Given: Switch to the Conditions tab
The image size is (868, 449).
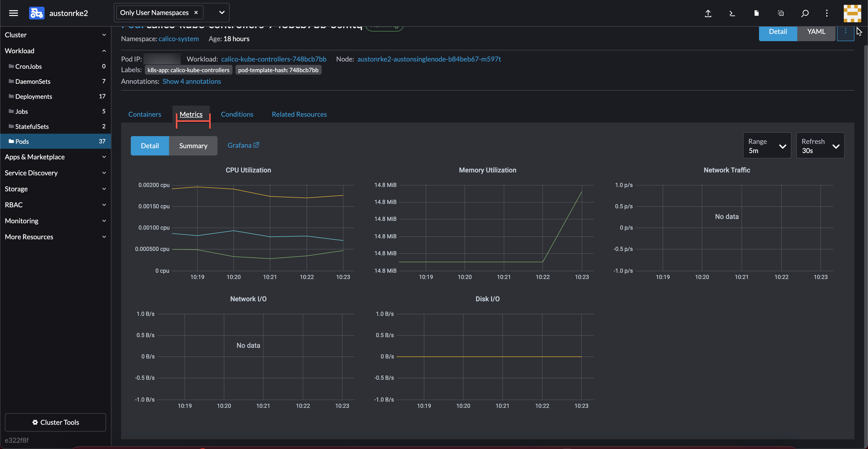Looking at the screenshot, I should (x=237, y=114).
